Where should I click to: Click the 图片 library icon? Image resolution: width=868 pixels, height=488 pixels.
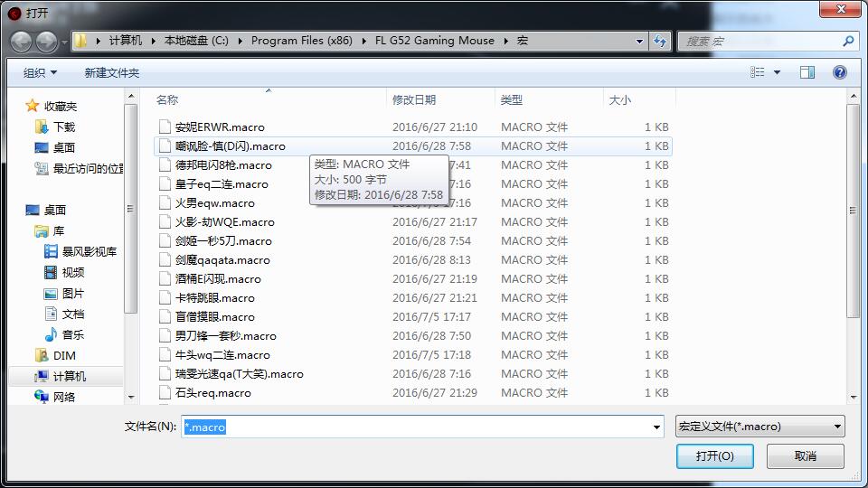(x=51, y=293)
